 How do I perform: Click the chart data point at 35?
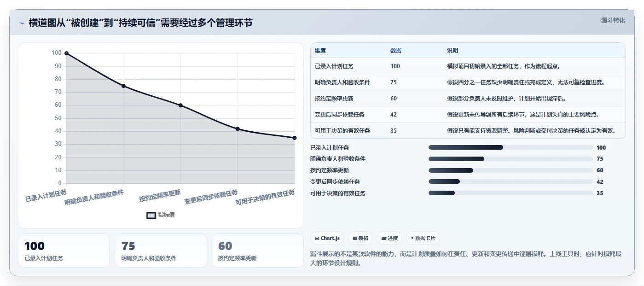point(295,138)
